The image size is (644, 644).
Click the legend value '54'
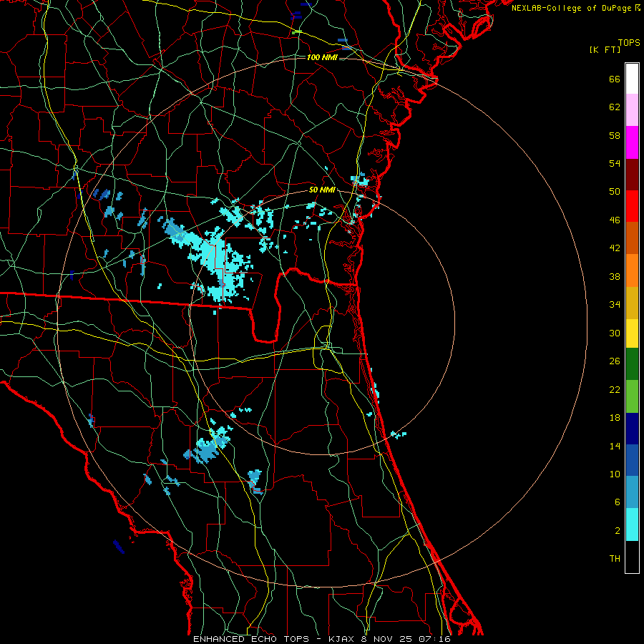click(615, 163)
